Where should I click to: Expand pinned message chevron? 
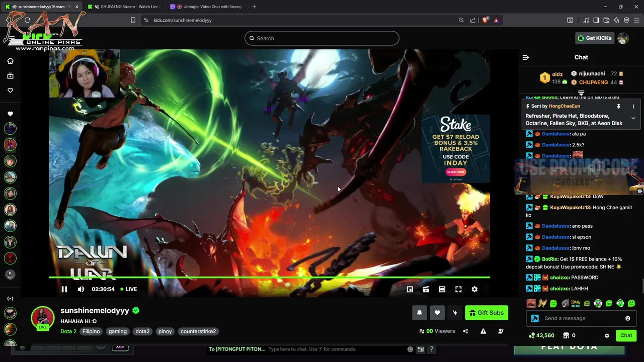click(633, 119)
